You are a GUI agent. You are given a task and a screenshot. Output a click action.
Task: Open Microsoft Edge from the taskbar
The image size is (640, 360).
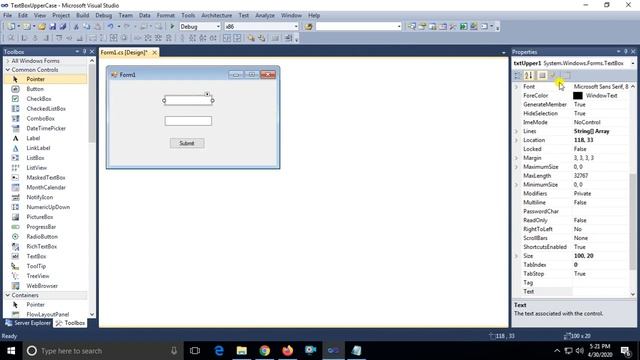[219, 351]
